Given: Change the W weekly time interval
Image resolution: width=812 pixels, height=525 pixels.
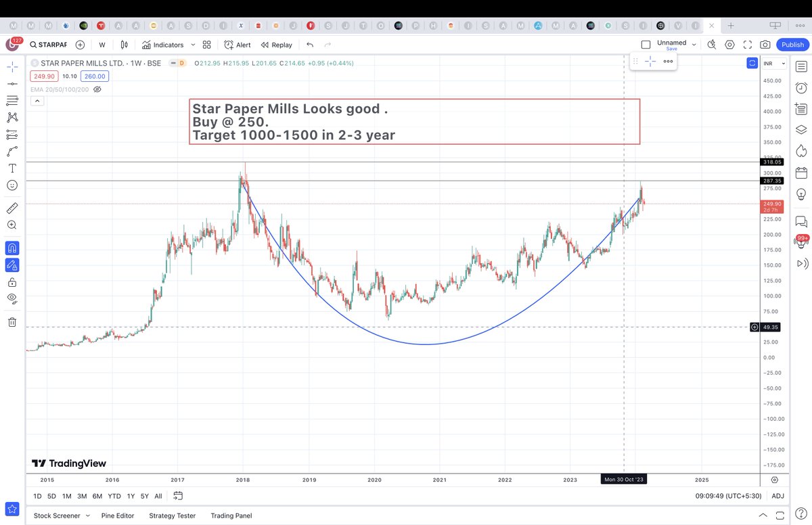Looking at the screenshot, I should click(102, 45).
